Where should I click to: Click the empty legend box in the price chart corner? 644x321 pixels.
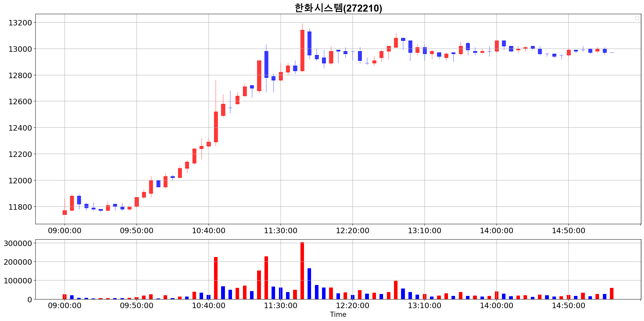tap(637, 18)
